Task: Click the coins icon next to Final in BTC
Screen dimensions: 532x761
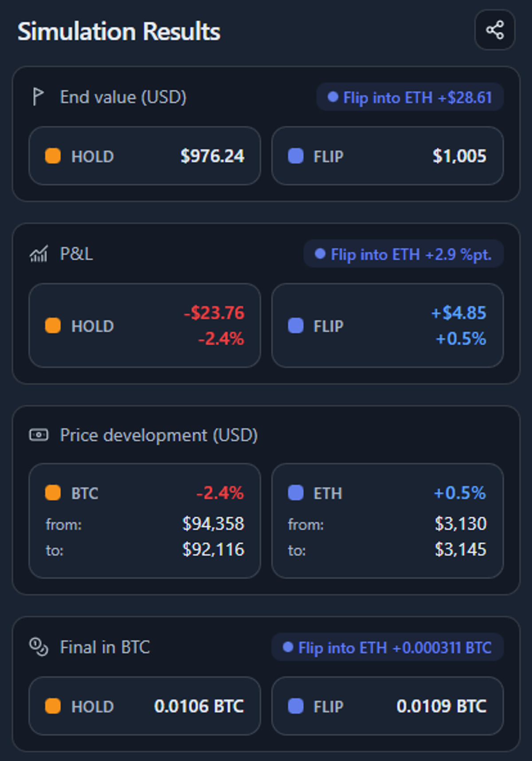Action: point(39,647)
